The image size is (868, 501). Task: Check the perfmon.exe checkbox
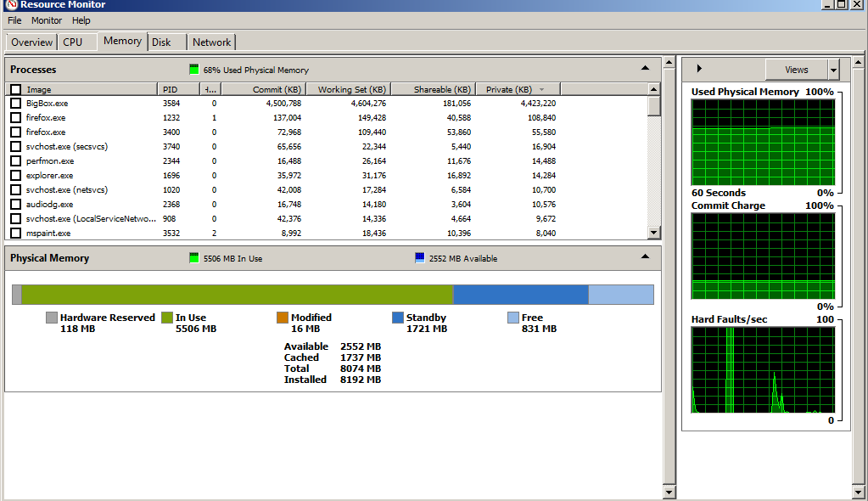pyautogui.click(x=15, y=160)
